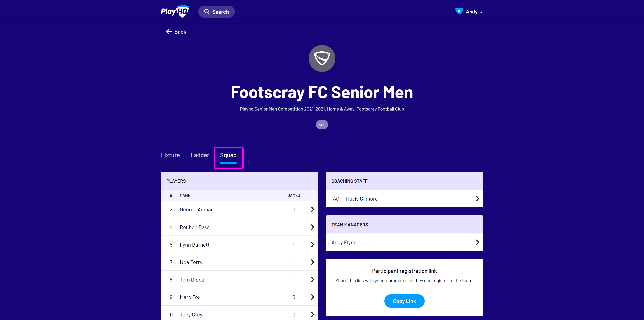Screen dimensions: 644x320
Task: Select the Squad tab
Action: pyautogui.click(x=228, y=155)
